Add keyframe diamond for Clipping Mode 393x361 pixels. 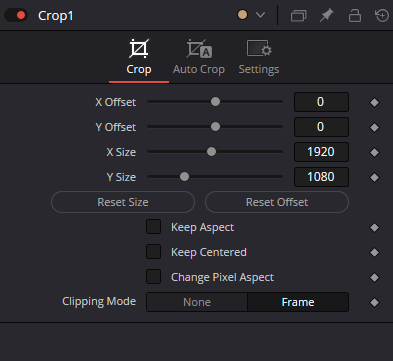pos(374,302)
